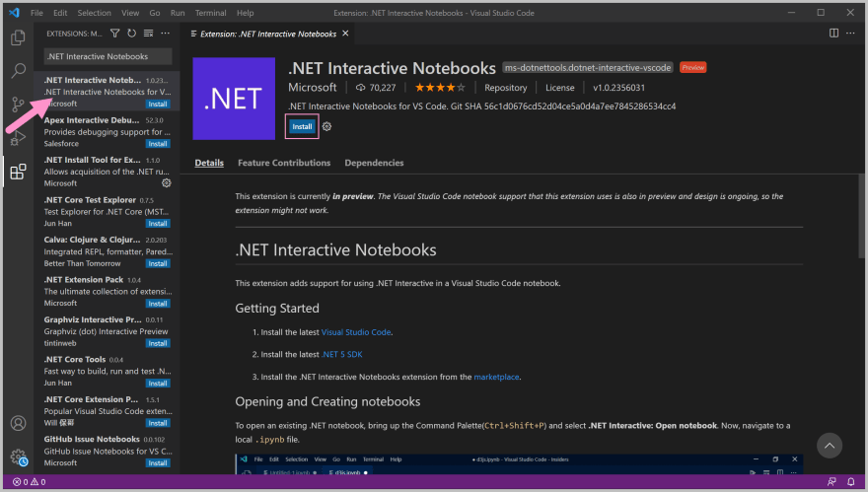
Task: Open the License link
Action: tap(559, 88)
